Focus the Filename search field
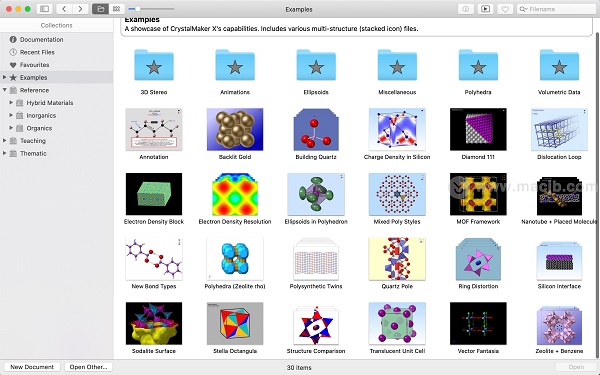This screenshot has height=375, width=600. point(556,9)
